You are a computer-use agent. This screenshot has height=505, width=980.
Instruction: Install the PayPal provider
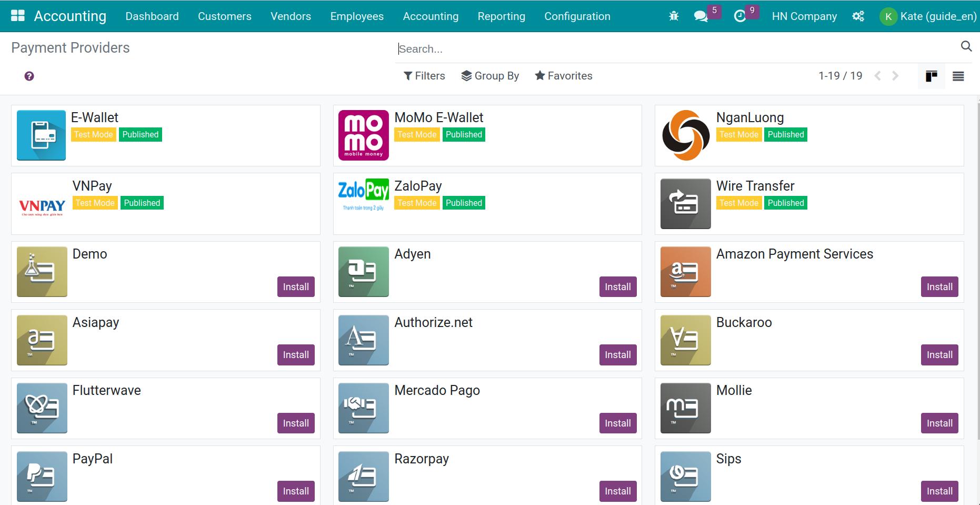pos(296,491)
